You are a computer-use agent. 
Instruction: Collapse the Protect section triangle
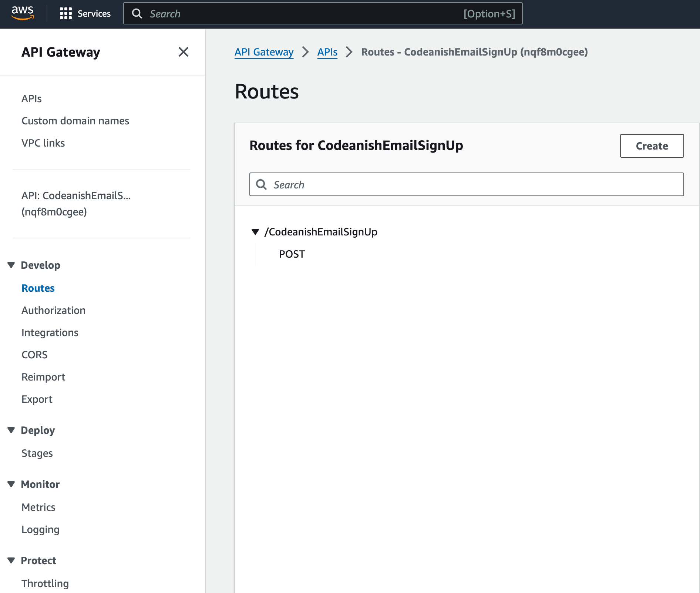click(x=11, y=560)
